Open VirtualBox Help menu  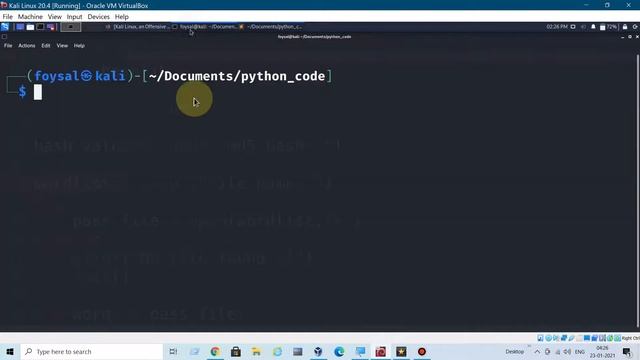tap(122, 17)
